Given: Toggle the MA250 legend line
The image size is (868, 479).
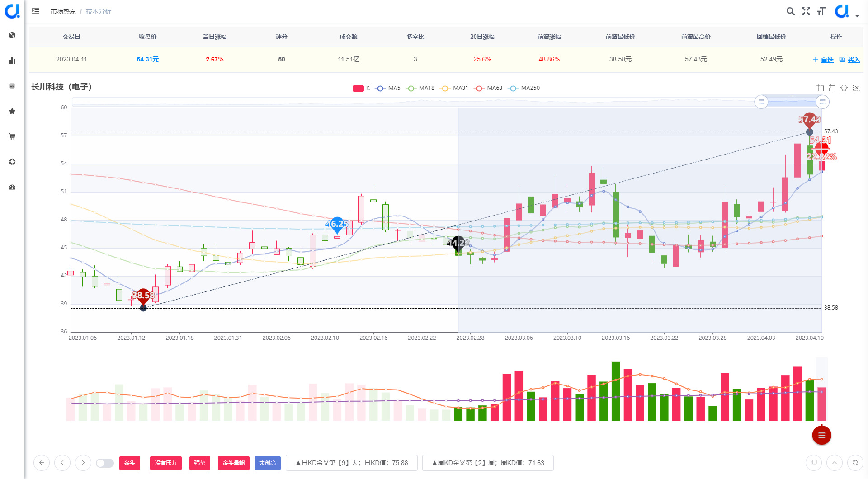Looking at the screenshot, I should [524, 88].
